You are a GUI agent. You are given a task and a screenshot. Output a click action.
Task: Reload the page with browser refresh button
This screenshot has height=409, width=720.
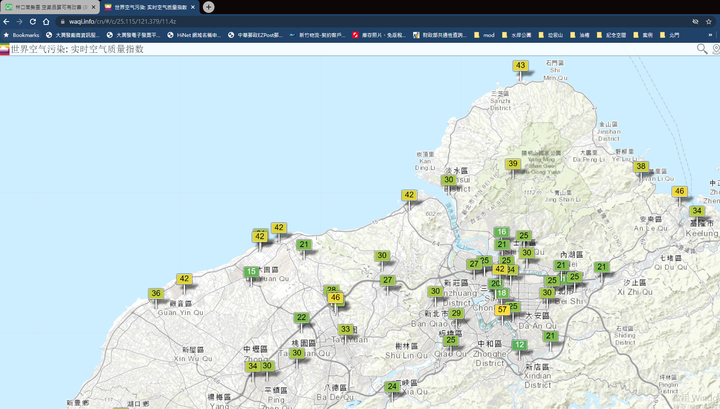pos(33,21)
